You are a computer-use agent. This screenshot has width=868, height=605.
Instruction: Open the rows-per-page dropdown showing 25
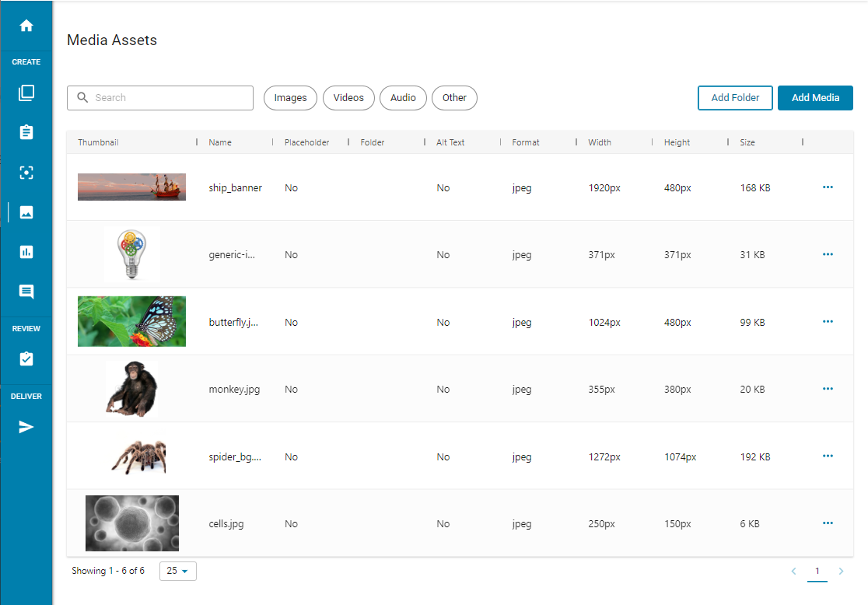point(177,571)
